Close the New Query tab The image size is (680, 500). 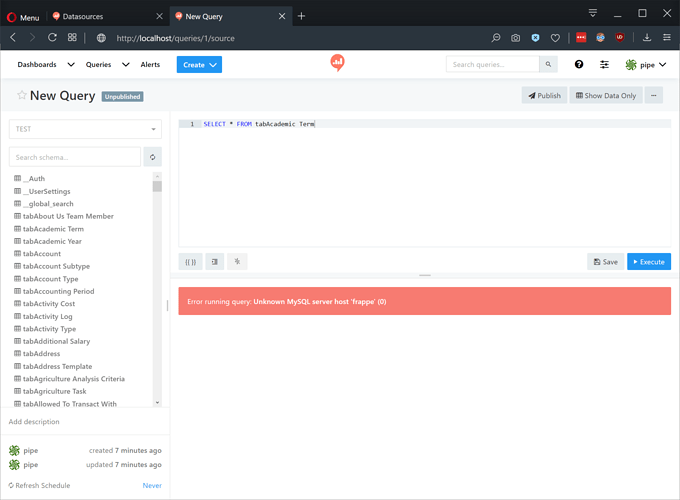click(x=282, y=16)
